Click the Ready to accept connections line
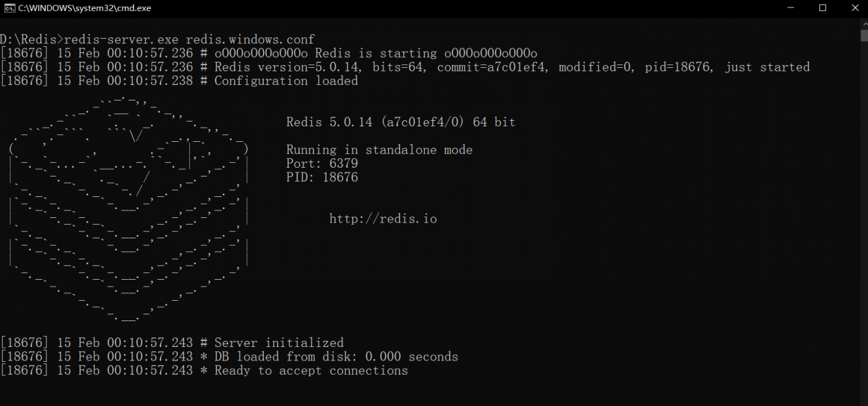 (x=204, y=371)
